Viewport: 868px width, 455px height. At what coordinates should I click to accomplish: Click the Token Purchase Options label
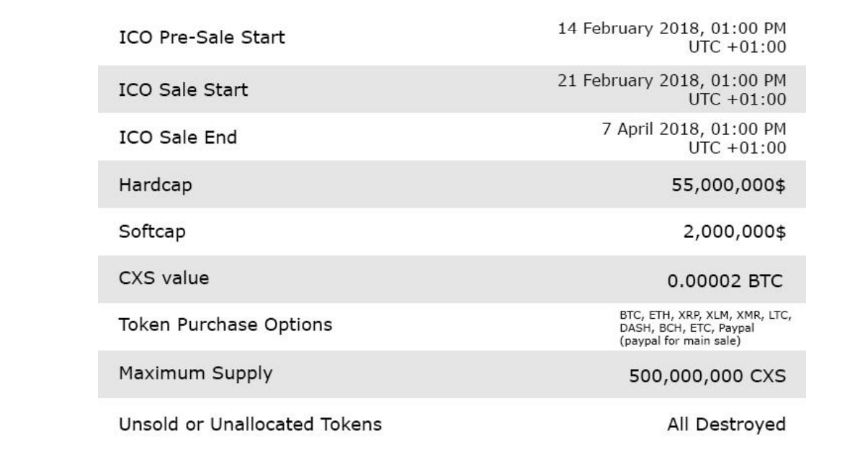(225, 325)
